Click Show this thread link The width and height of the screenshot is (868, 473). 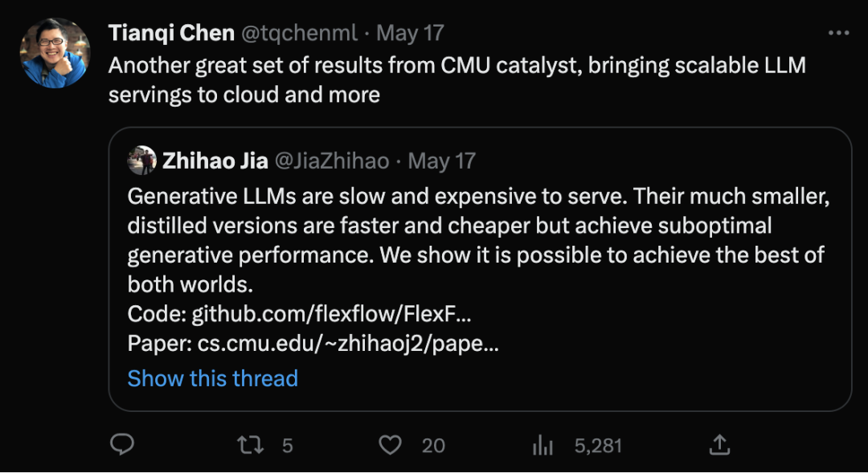click(212, 378)
